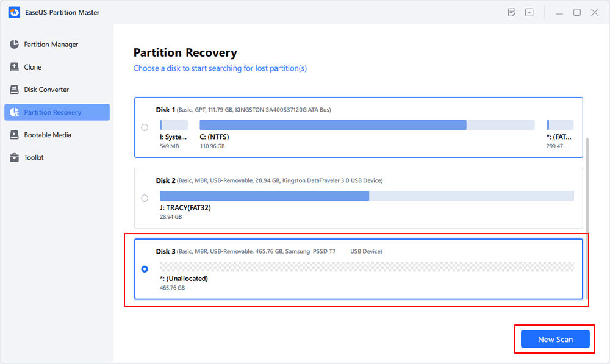Select the Disk 3 radio button
Screen dimensions: 610x364
pyautogui.click(x=145, y=269)
